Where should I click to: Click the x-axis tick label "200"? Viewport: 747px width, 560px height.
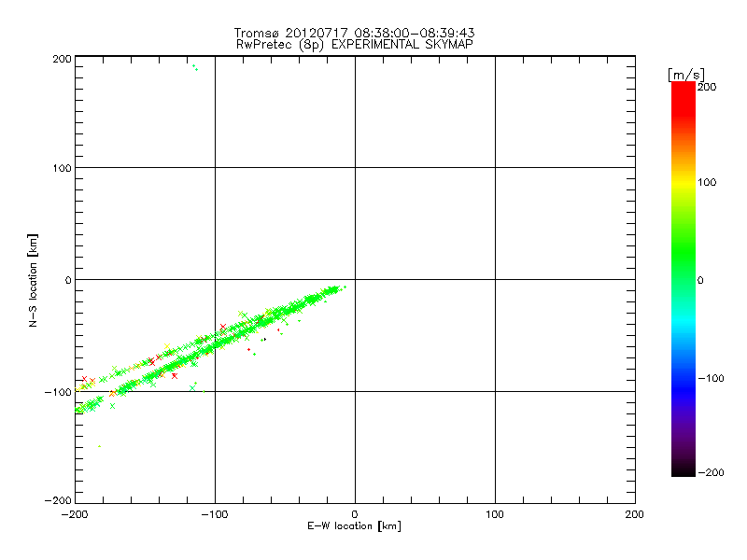[635, 514]
